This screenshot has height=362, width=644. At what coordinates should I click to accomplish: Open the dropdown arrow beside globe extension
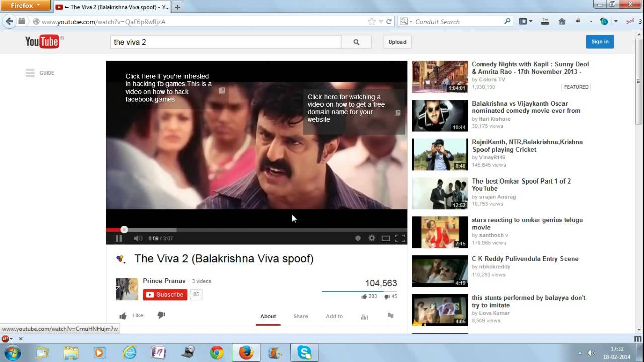[616, 22]
